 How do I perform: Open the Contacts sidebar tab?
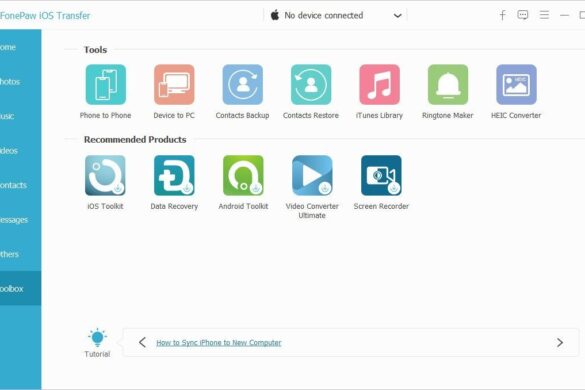point(21,185)
